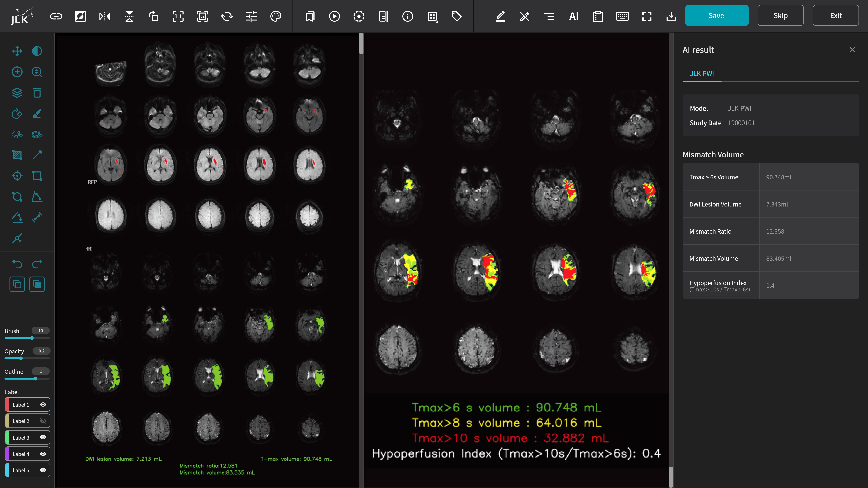Image resolution: width=868 pixels, height=488 pixels.
Task: Click the download icon in toolbar
Action: coord(671,16)
